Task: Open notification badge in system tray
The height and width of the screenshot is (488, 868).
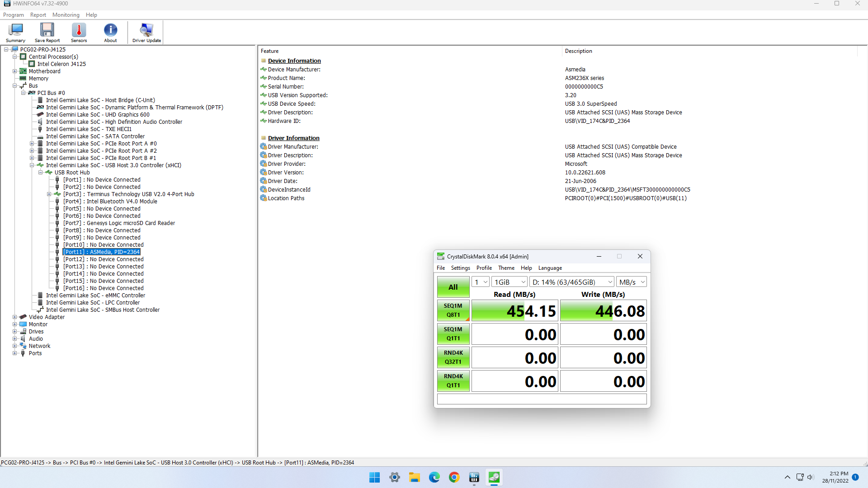Action: (855, 477)
